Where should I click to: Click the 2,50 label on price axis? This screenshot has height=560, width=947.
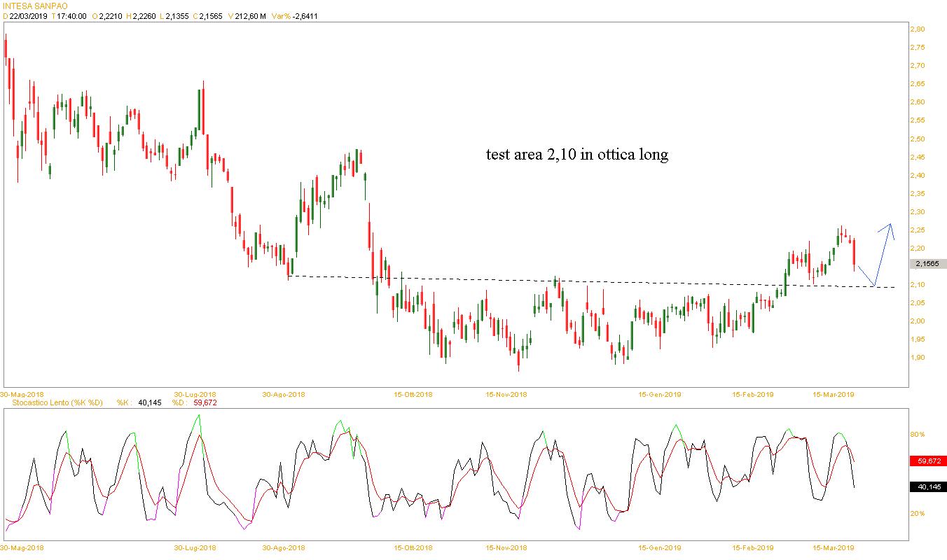coord(917,139)
